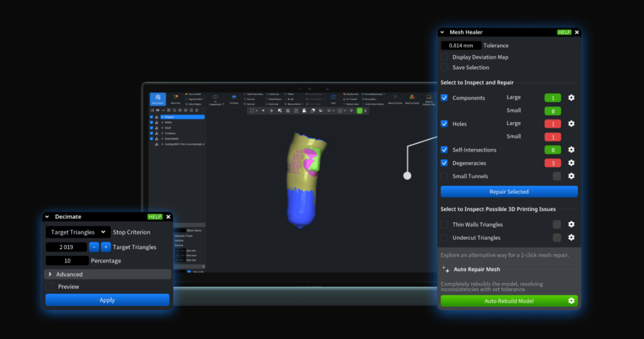Image resolution: width=644 pixels, height=339 pixels.
Task: Select the Mesh Healer ribbon tool
Action: 158,99
